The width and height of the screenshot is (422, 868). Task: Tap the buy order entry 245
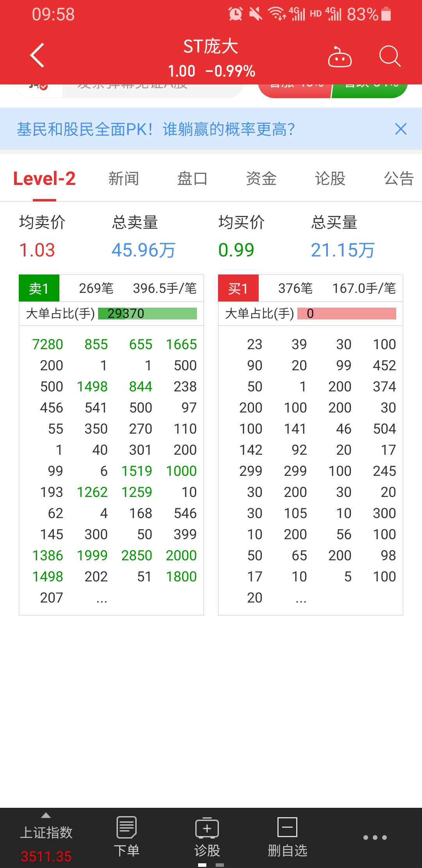click(x=384, y=471)
